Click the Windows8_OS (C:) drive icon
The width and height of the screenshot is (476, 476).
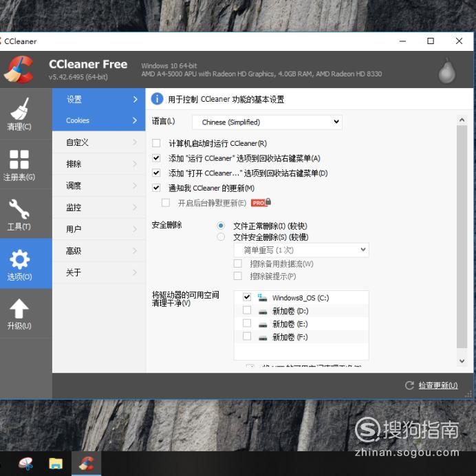point(262,297)
